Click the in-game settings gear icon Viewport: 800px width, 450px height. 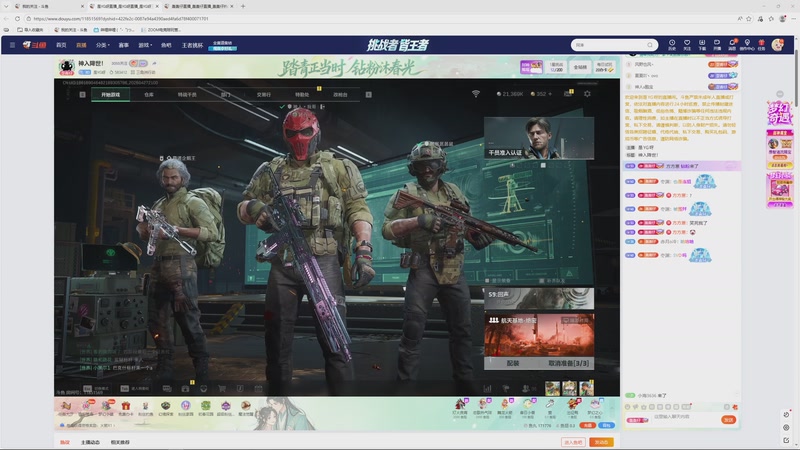point(587,94)
